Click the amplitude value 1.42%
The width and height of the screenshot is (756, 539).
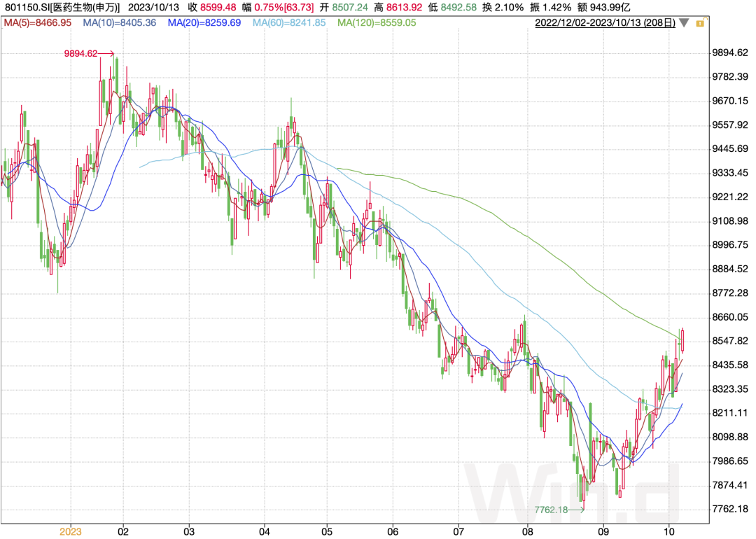[556, 8]
